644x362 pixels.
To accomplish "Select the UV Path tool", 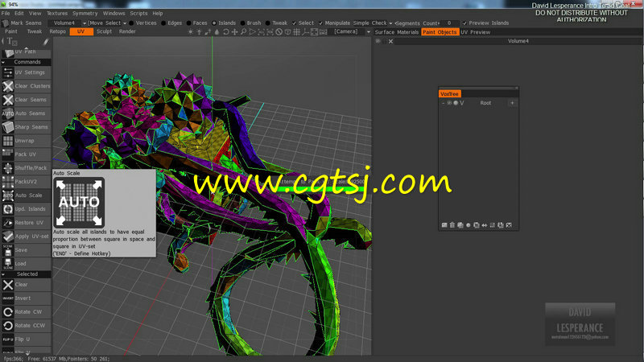I will pyautogui.click(x=27, y=52).
